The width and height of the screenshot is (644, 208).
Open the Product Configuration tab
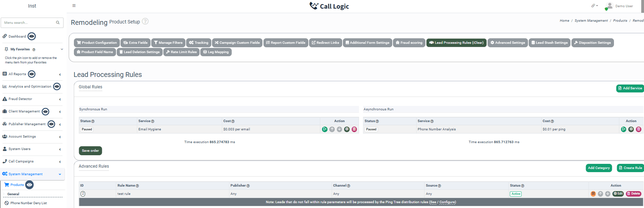(97, 43)
